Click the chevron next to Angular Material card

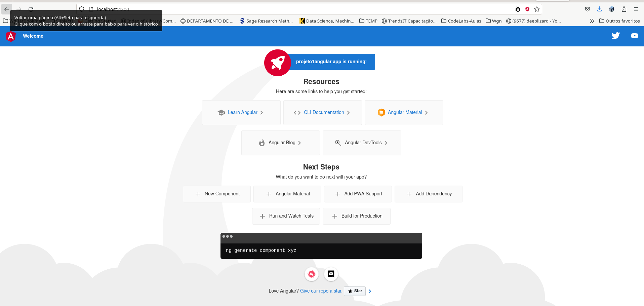click(426, 113)
